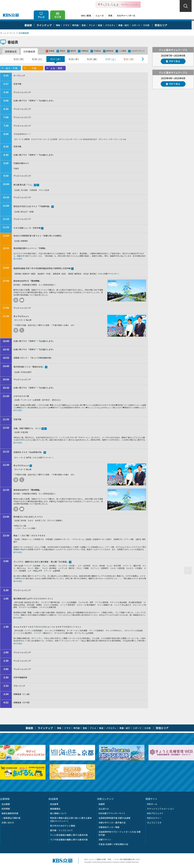Select the 9/20 (土) date tab
The height and width of the screenshot is (868, 194).
point(110,59)
